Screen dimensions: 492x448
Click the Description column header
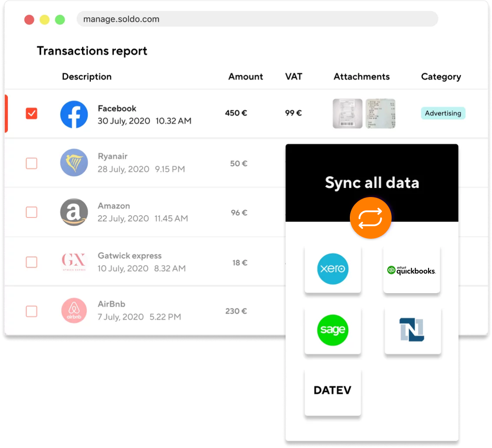86,77
